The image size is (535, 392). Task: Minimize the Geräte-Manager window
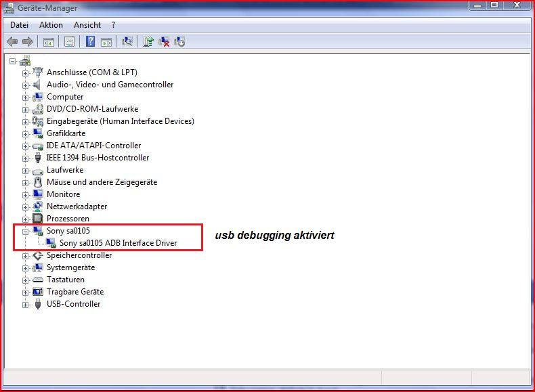pos(477,5)
